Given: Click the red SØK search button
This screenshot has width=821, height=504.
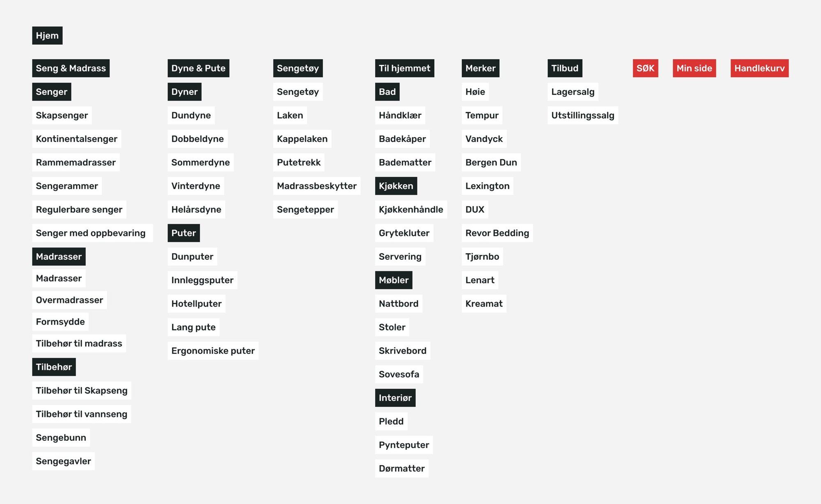Looking at the screenshot, I should click(645, 68).
